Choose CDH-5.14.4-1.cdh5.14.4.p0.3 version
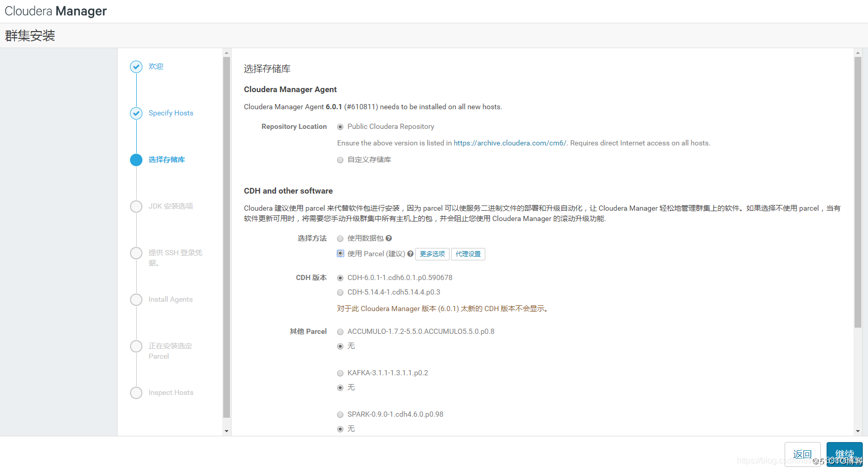 pyautogui.click(x=340, y=292)
